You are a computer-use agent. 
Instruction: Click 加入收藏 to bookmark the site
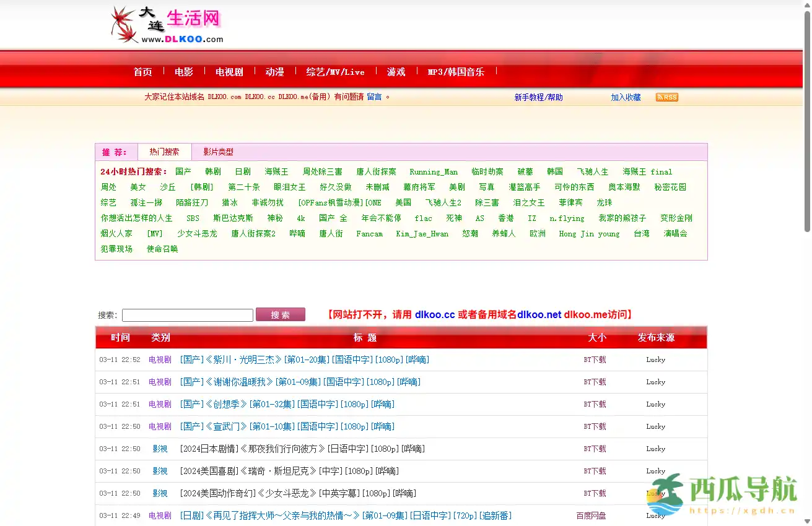pyautogui.click(x=626, y=97)
